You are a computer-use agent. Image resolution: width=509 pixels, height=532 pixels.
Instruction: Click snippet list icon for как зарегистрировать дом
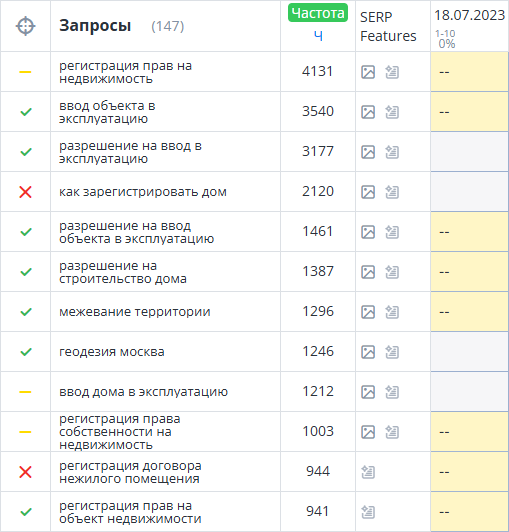392,192
